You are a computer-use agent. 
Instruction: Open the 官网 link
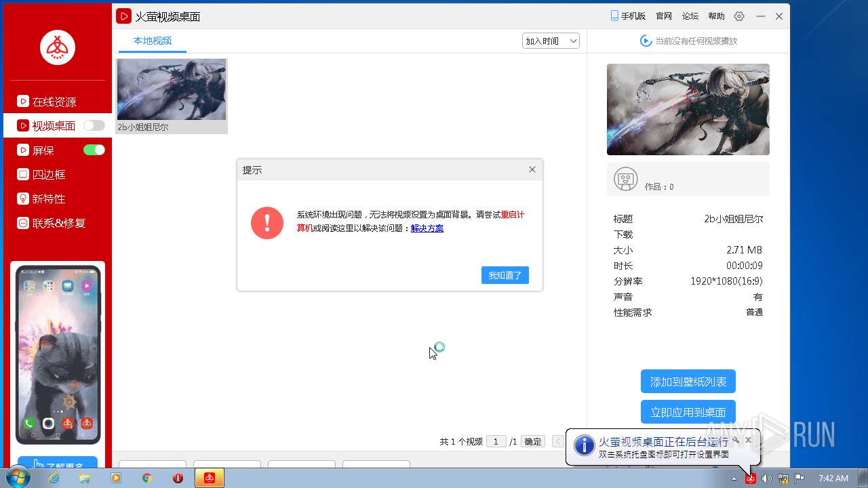click(664, 16)
